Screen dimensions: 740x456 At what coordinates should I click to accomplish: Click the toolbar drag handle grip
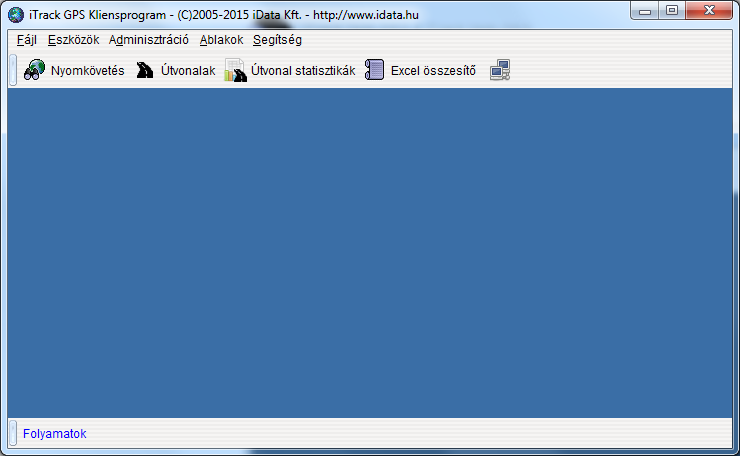[13, 70]
